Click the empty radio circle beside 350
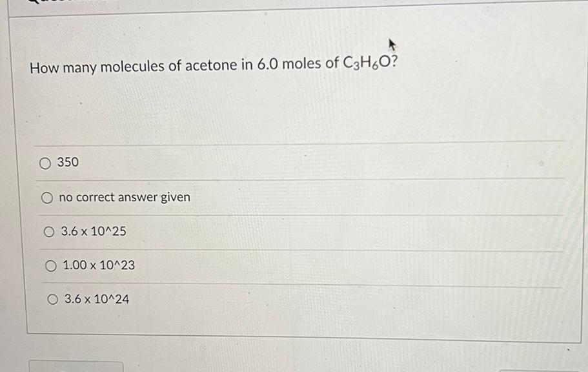588x372 pixels. pos(45,163)
